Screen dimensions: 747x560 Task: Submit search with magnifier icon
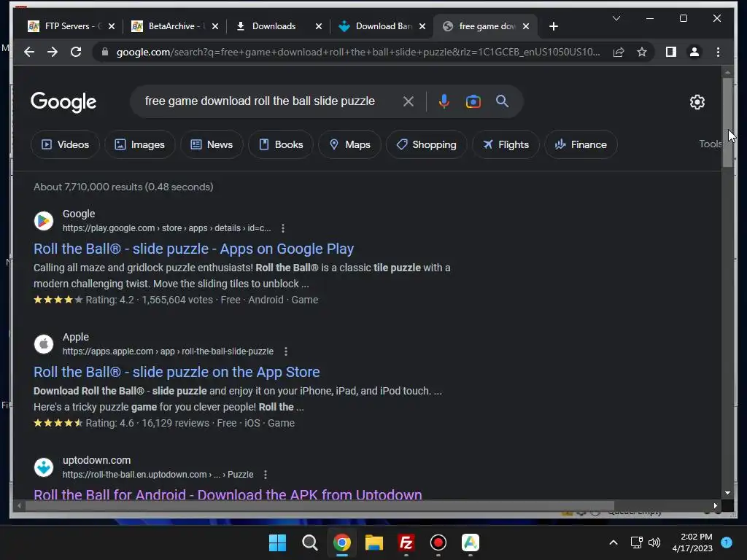(x=502, y=101)
